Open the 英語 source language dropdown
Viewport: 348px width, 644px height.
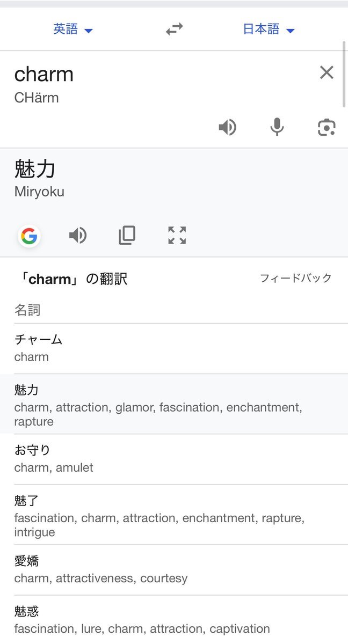click(73, 30)
